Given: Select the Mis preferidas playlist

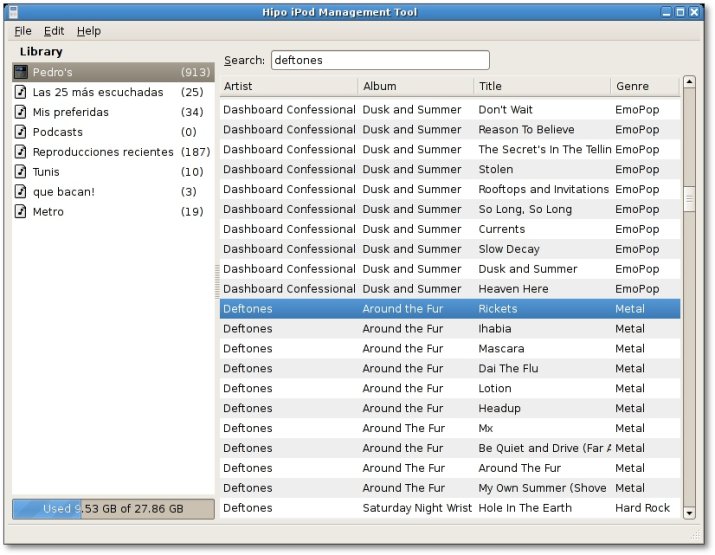Looking at the screenshot, I should coord(113,112).
